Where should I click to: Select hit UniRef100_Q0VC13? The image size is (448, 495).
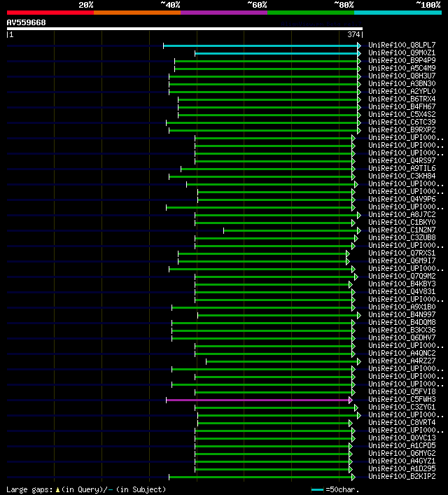point(402,438)
